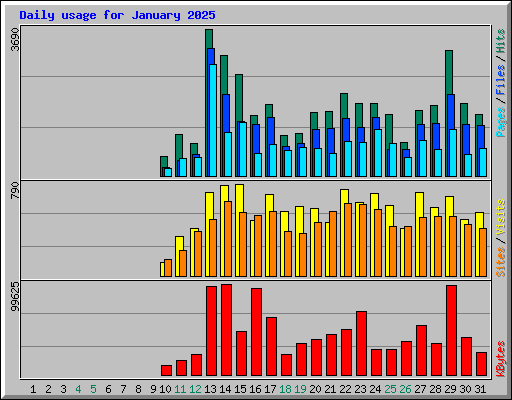Click the red KBytes bar for day 10
Image resolution: width=512 pixels, height=400 pixels.
(166, 371)
